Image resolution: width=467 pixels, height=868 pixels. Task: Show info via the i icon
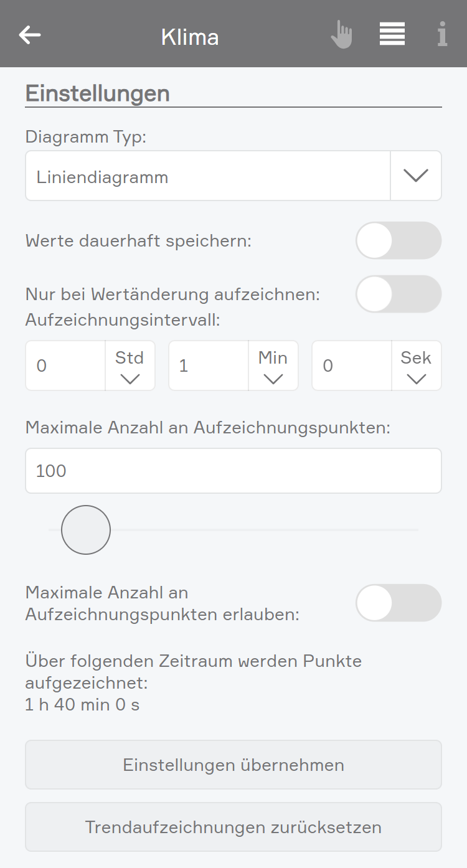click(x=442, y=34)
